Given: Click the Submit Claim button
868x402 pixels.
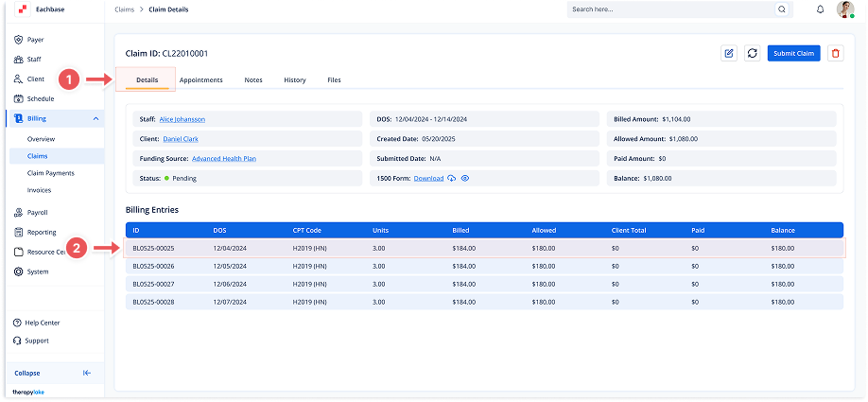Looking at the screenshot, I should (793, 53).
